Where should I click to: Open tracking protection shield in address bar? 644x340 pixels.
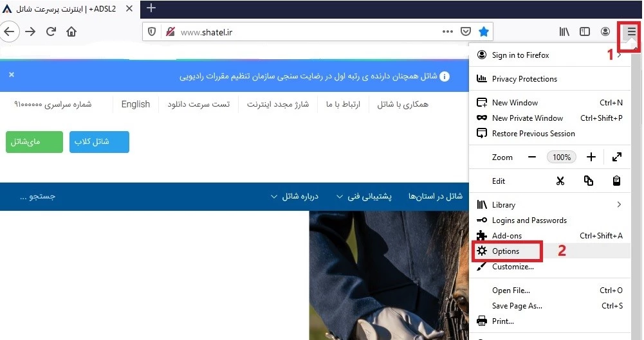152,31
